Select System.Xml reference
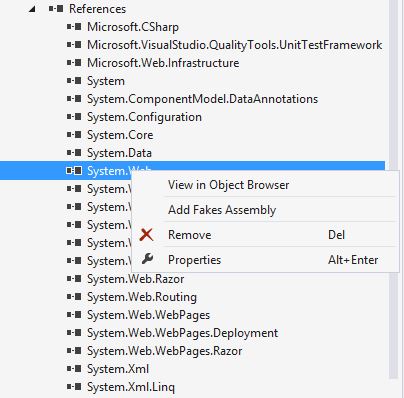The width and height of the screenshot is (404, 398). 118,369
